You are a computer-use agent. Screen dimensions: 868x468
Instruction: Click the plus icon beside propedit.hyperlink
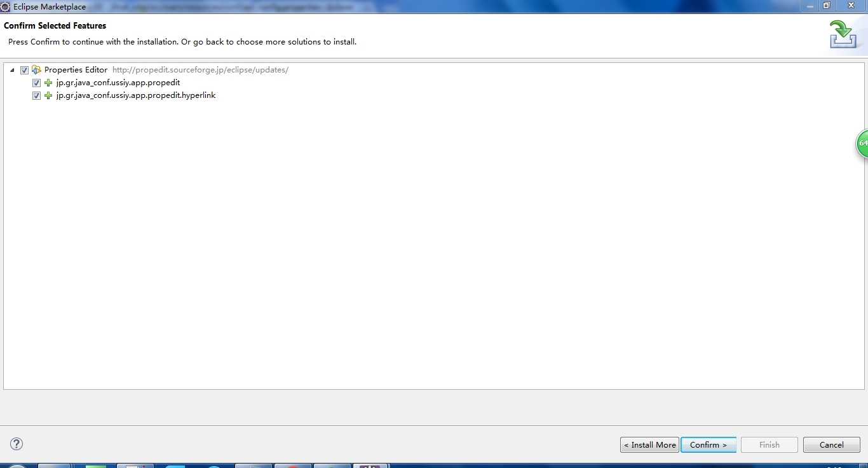pos(48,95)
